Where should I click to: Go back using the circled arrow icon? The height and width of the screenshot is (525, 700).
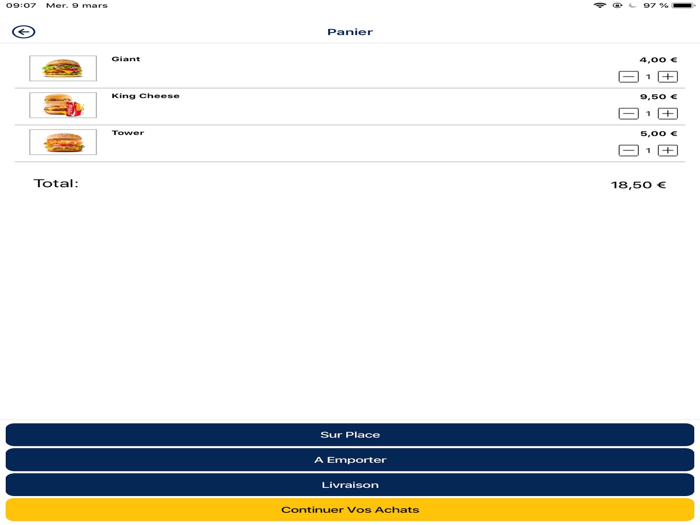tap(24, 32)
